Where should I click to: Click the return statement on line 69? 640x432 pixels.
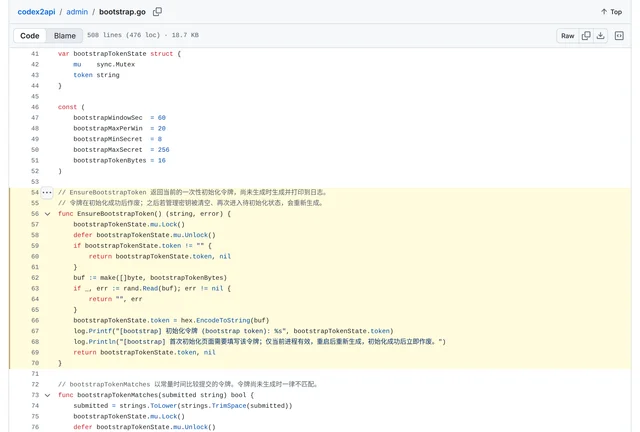tap(144, 352)
